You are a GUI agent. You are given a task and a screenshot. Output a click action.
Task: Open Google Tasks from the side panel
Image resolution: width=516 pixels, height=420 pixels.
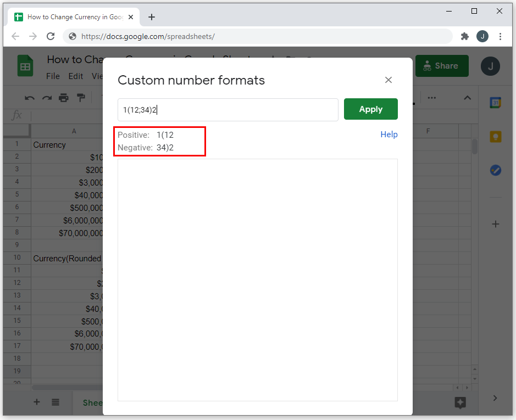tap(495, 170)
